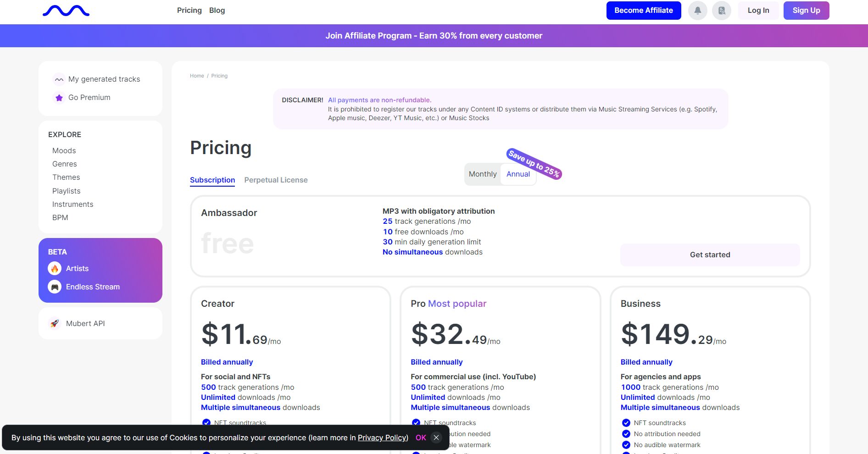This screenshot has width=868, height=454.
Task: Switch billing to Monthly
Action: (x=483, y=174)
